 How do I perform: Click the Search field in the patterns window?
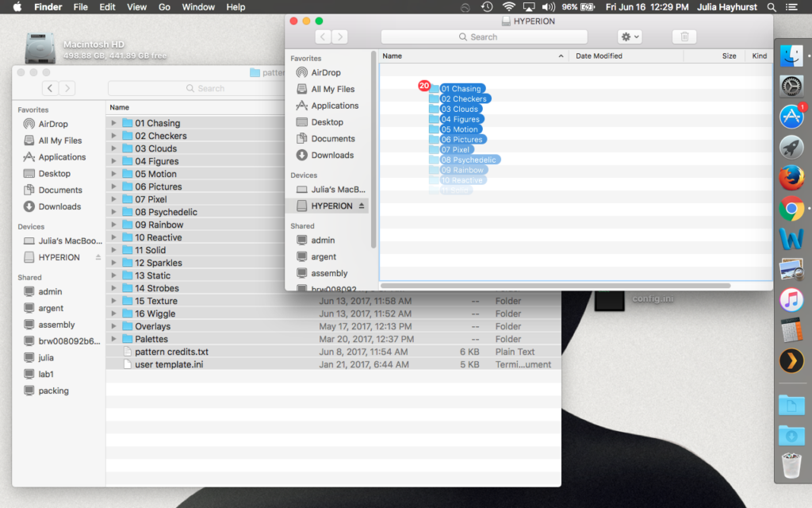click(197, 88)
